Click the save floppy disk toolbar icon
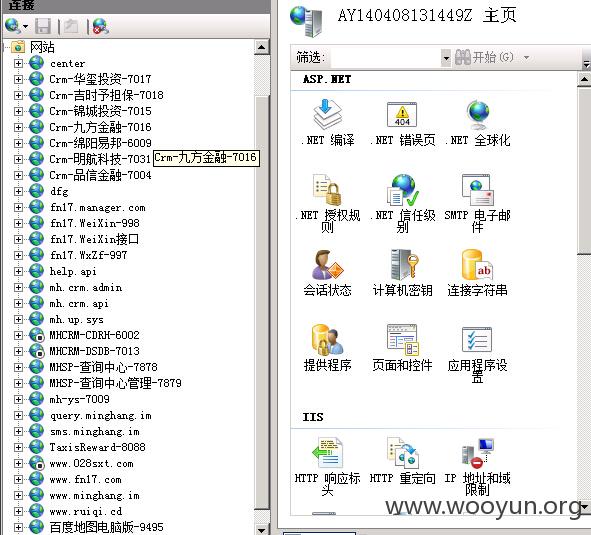 (43, 26)
